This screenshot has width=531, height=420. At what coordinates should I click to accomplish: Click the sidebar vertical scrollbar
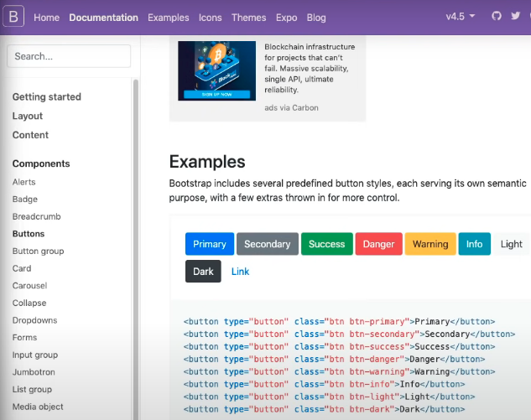[136, 249]
